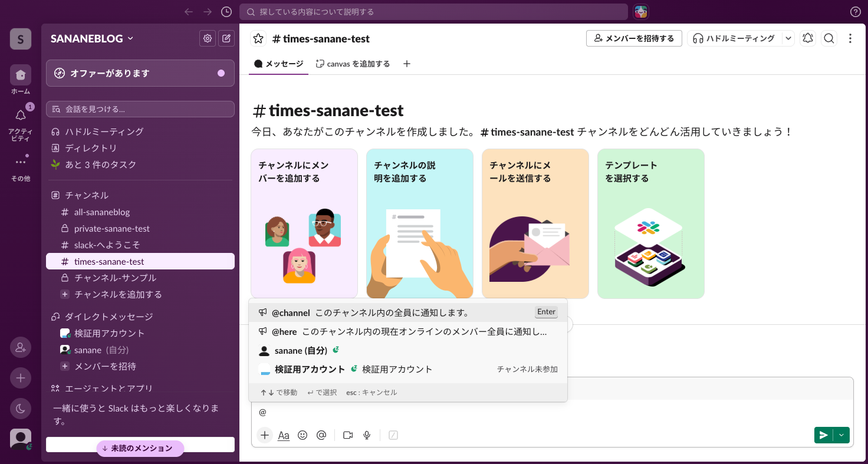Open history clock icon
Screen dimensions: 868x464
(x=226, y=12)
